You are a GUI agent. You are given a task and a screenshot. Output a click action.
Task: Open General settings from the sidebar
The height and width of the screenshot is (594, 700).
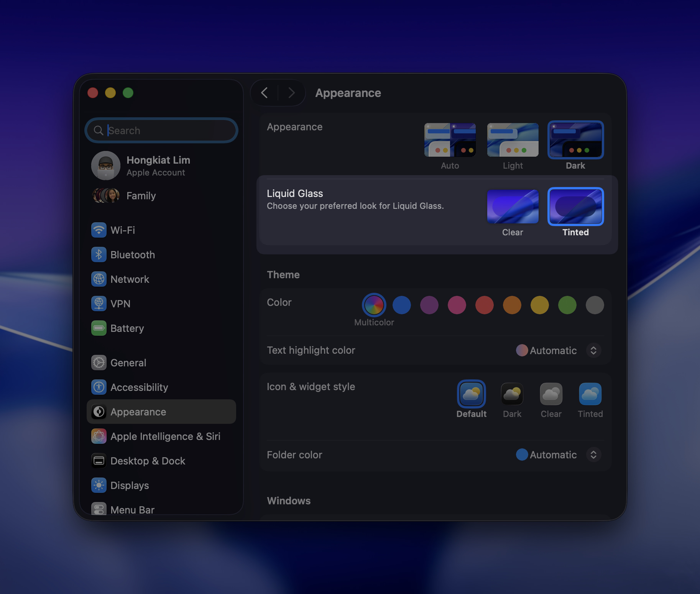[x=128, y=363]
